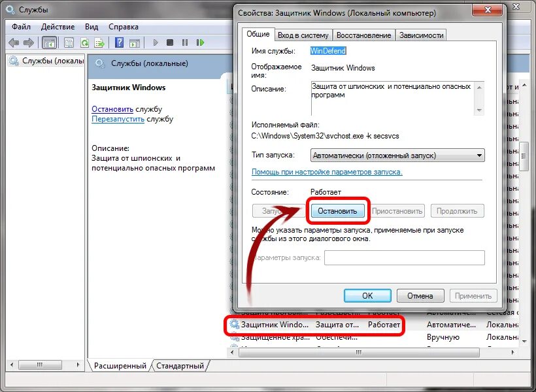Click services list scroll left arrow
The width and height of the screenshot is (536, 392).
[233, 352]
